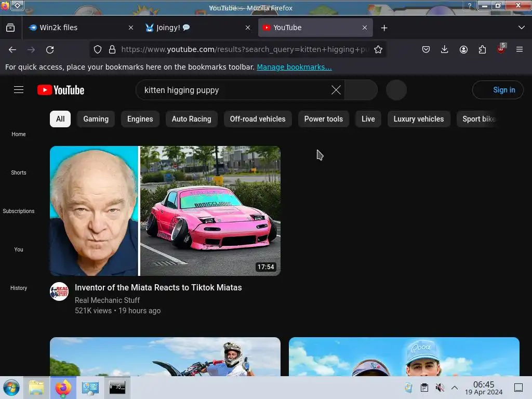Select the All filter chip
Screen dimensions: 532x399
[60, 119]
